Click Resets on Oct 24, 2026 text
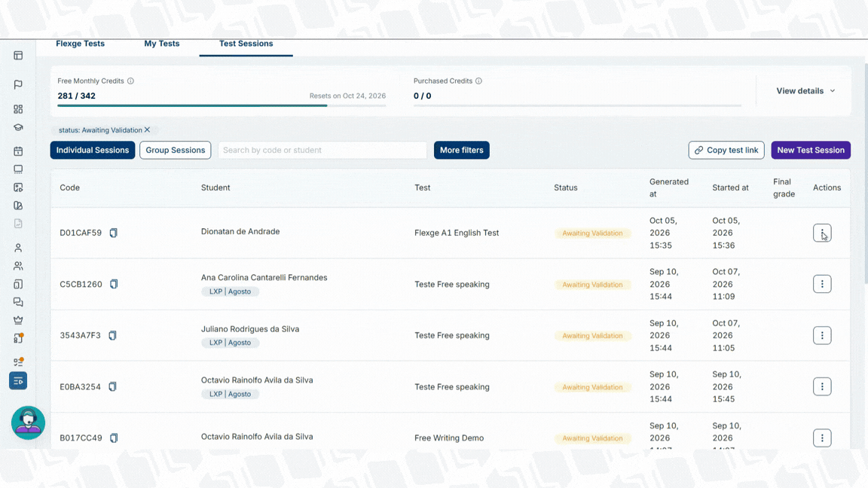The image size is (868, 488). click(347, 96)
